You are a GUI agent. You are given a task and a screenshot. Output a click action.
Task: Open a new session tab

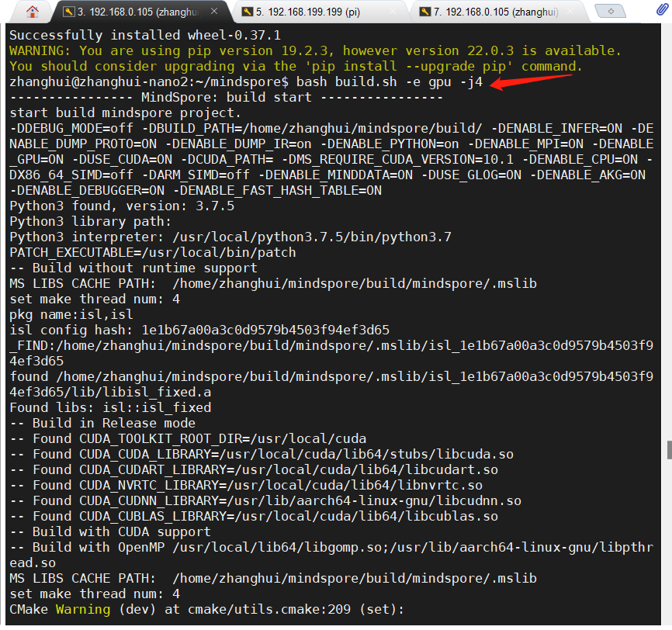tap(611, 11)
